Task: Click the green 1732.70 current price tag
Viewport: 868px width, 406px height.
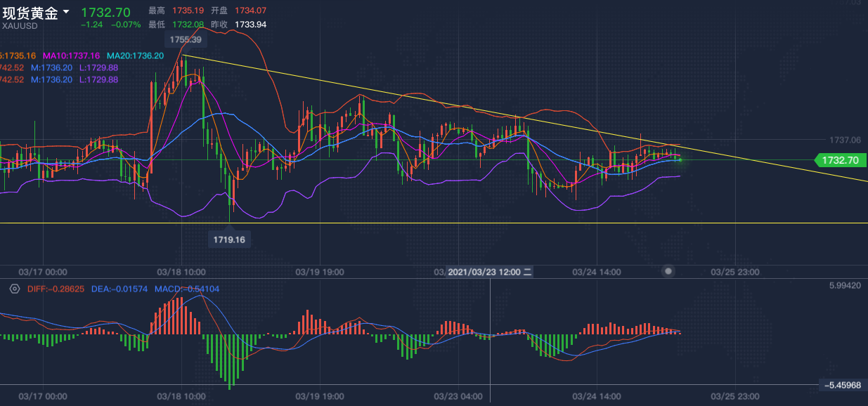Action: pyautogui.click(x=839, y=160)
